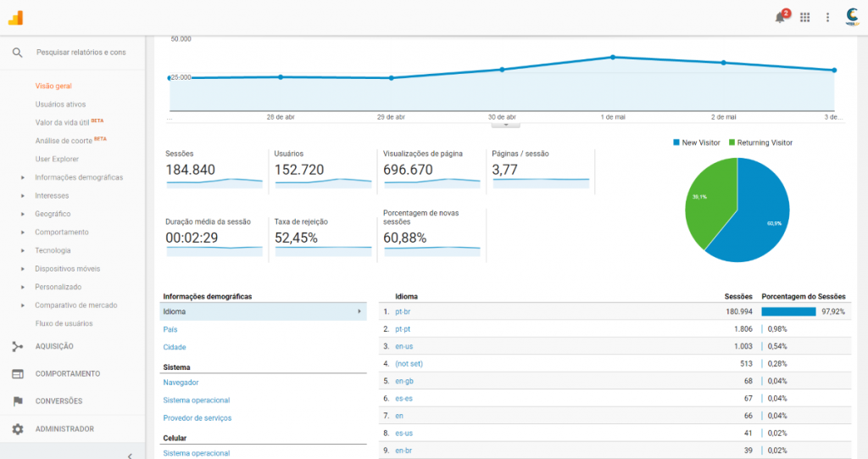Expand the Geográfico sidebar item
Viewport: 868px width, 459px height.
pos(23,214)
